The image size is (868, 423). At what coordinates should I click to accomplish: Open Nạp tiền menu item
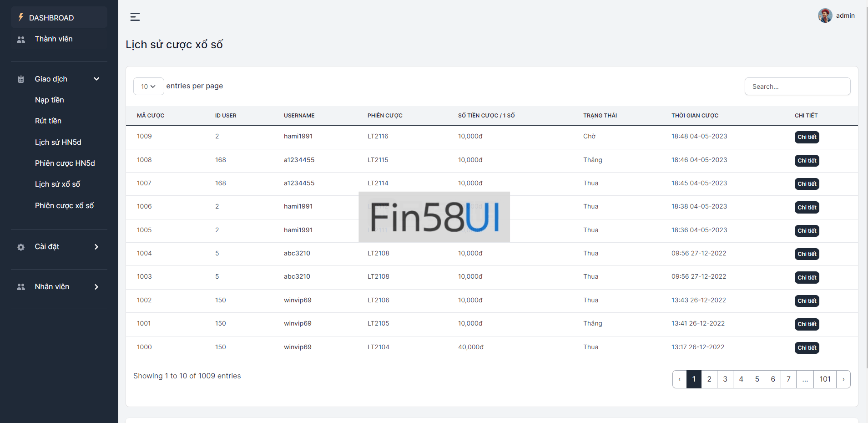click(x=50, y=100)
